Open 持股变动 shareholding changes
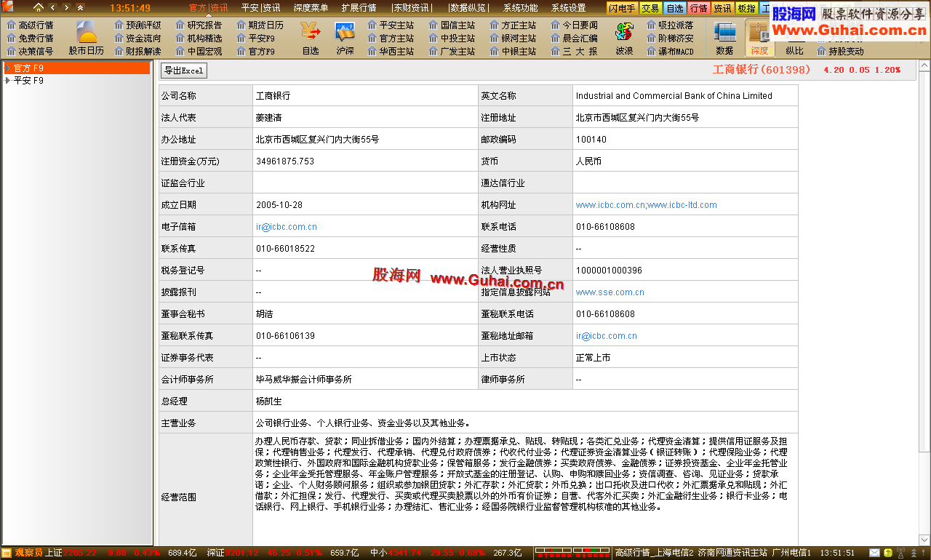Image resolution: width=931 pixels, height=560 pixels. [x=840, y=51]
